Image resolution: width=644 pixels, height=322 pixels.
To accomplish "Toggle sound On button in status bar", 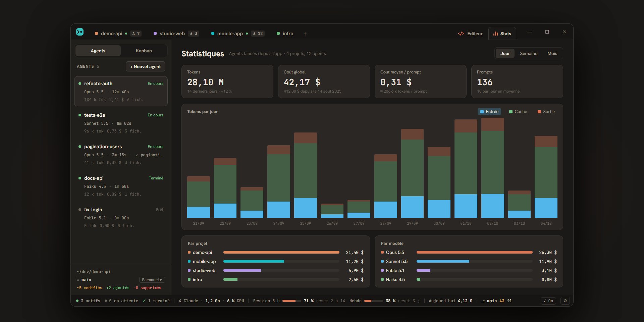I will 548,301.
